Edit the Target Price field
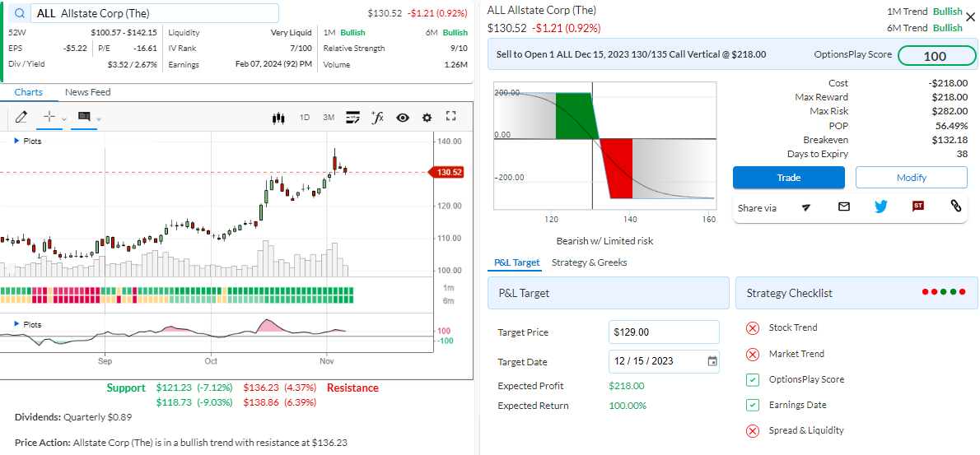Screen dimensions: 980x455 pyautogui.click(x=664, y=332)
